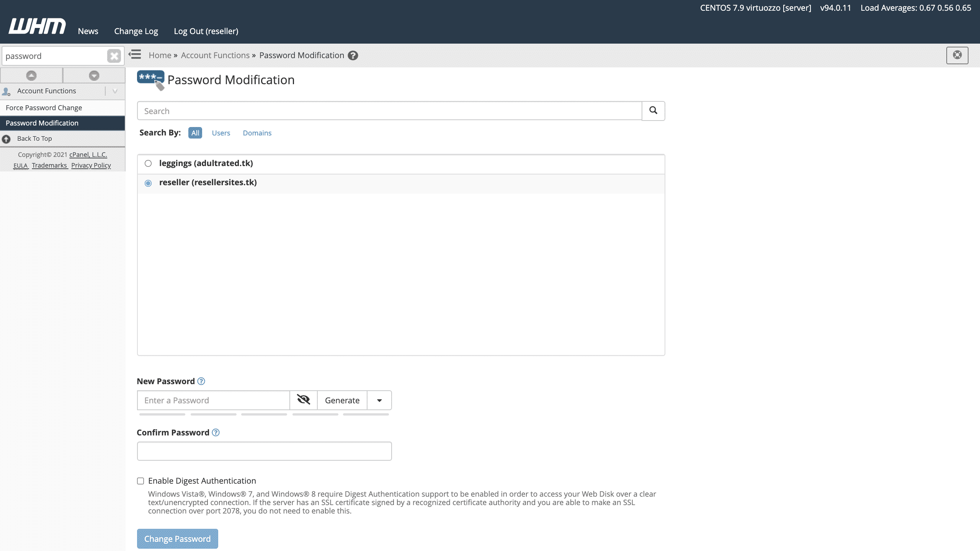Viewport: 980px width, 551px height.
Task: Open the cPanel, L.L.C. link
Action: tap(88, 155)
